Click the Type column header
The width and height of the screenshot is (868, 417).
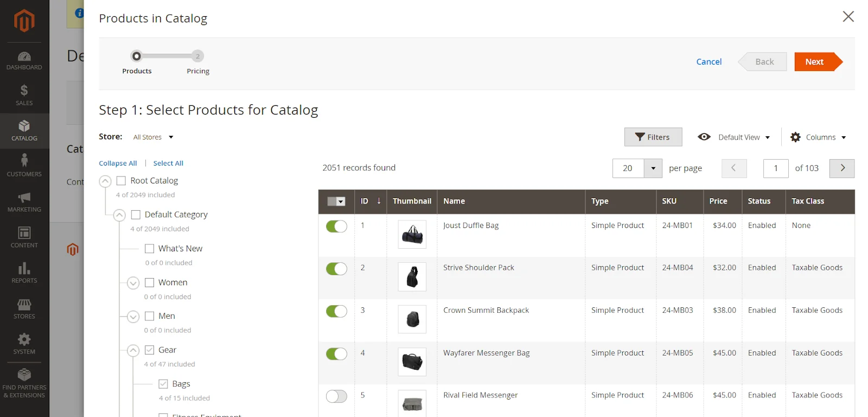[x=621, y=201]
